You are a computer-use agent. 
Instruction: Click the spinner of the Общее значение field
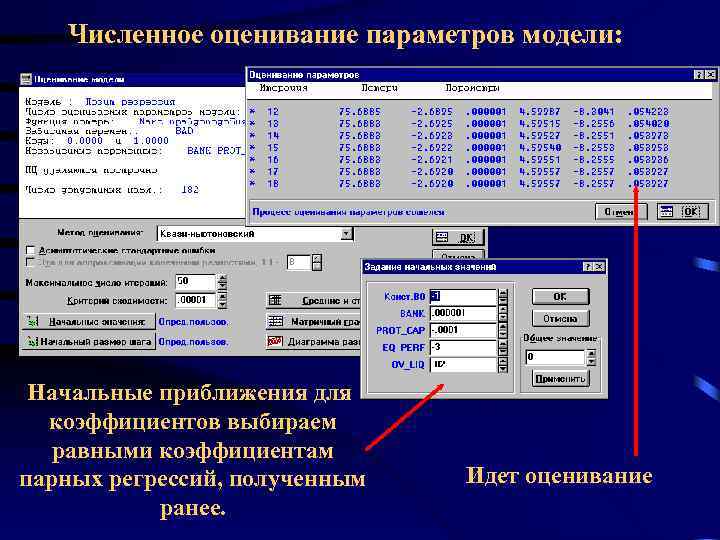tap(591, 357)
